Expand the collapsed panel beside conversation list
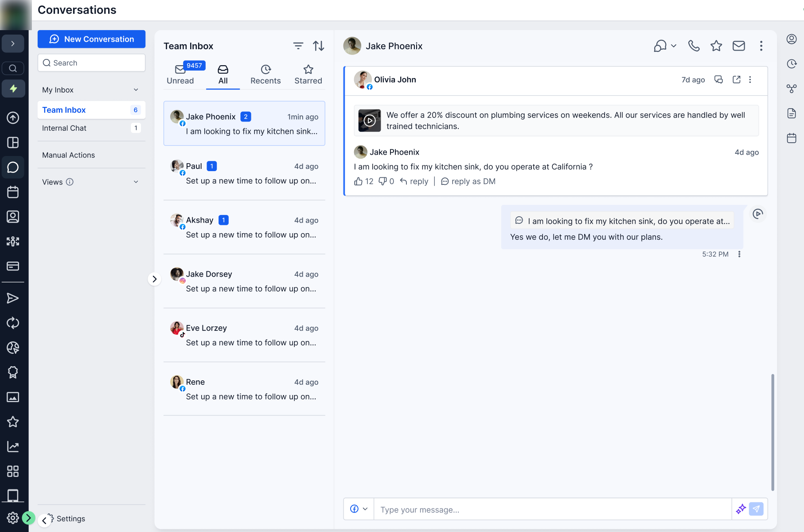 pyautogui.click(x=154, y=279)
